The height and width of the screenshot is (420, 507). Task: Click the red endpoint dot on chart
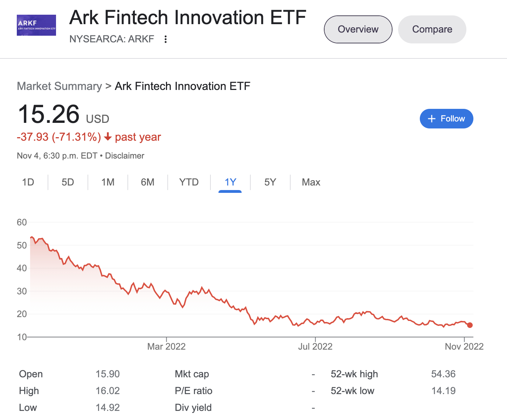tap(470, 325)
